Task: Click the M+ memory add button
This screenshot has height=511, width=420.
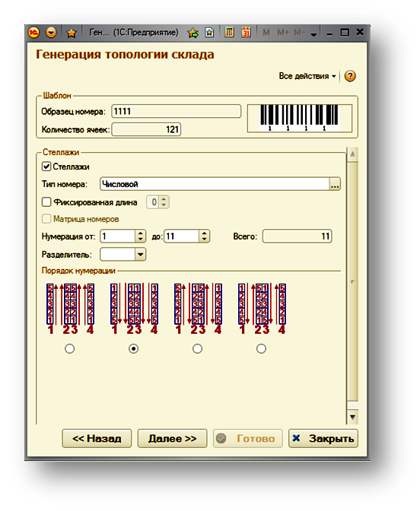Action: click(x=283, y=33)
